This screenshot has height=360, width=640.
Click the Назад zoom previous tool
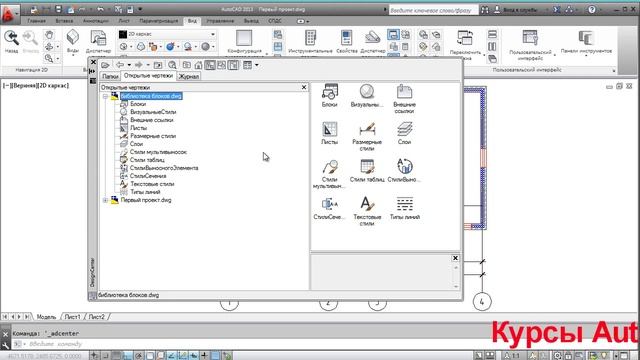click(11, 41)
